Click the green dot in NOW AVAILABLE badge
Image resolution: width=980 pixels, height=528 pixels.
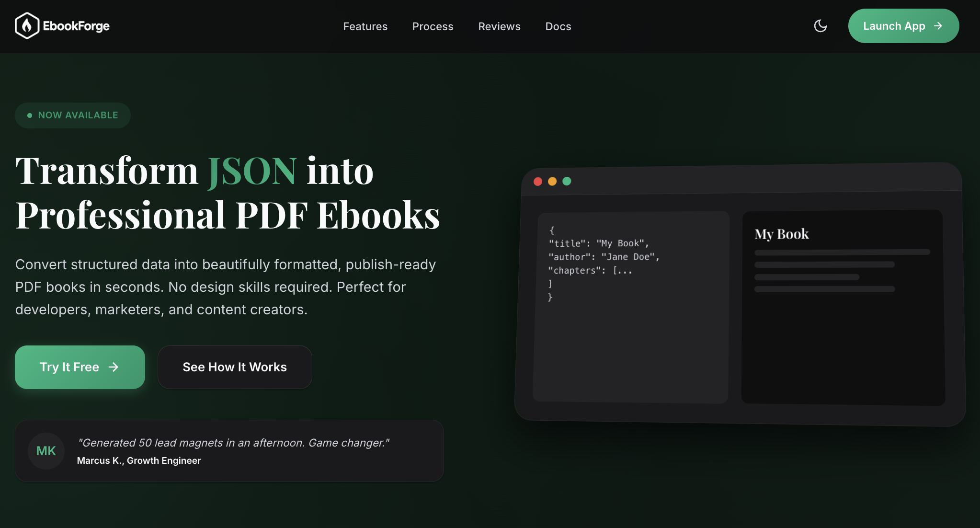point(29,115)
